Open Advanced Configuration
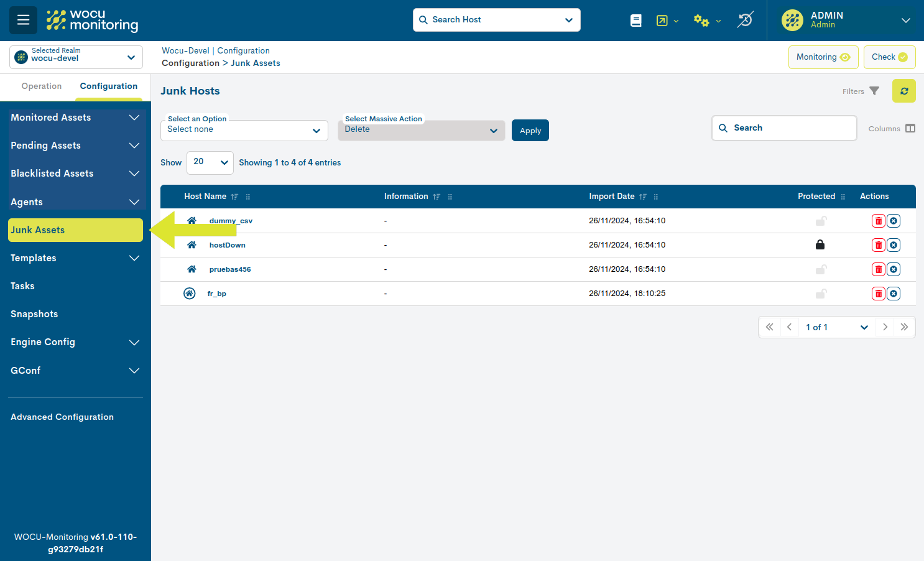924x561 pixels. pyautogui.click(x=62, y=417)
